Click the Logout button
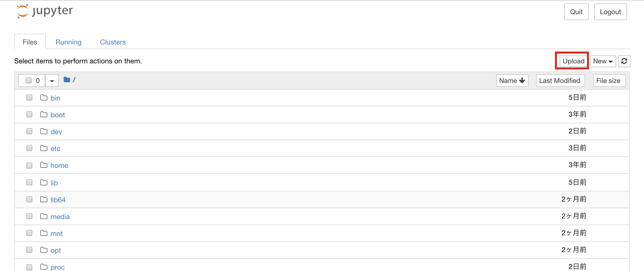644x271 pixels. (610, 11)
